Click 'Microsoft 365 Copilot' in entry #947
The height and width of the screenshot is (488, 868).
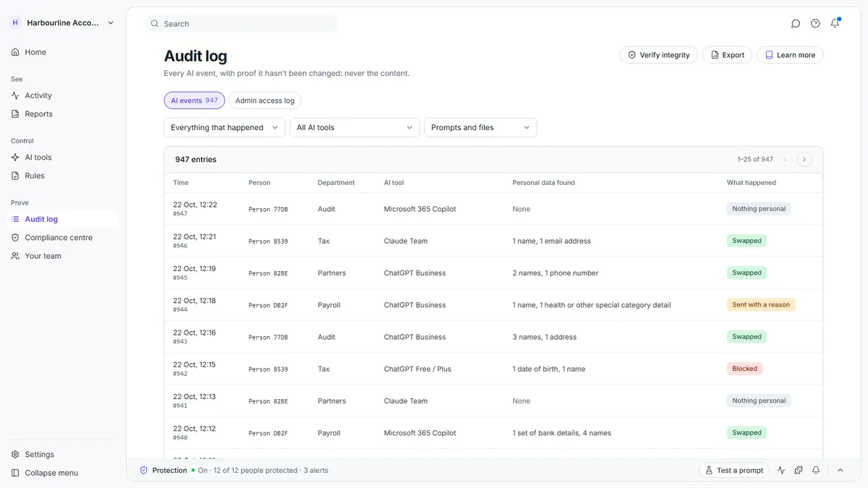420,209
